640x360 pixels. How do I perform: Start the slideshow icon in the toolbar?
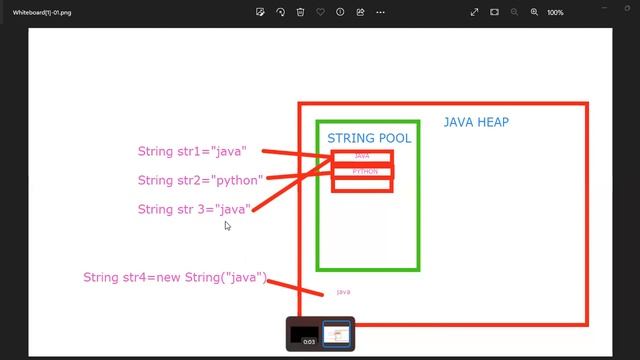point(494,12)
